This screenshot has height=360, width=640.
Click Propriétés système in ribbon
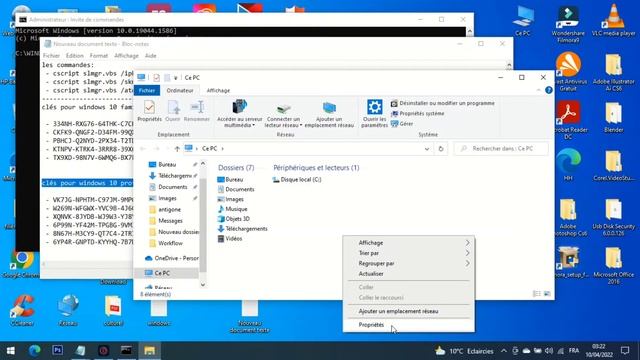(x=417, y=113)
